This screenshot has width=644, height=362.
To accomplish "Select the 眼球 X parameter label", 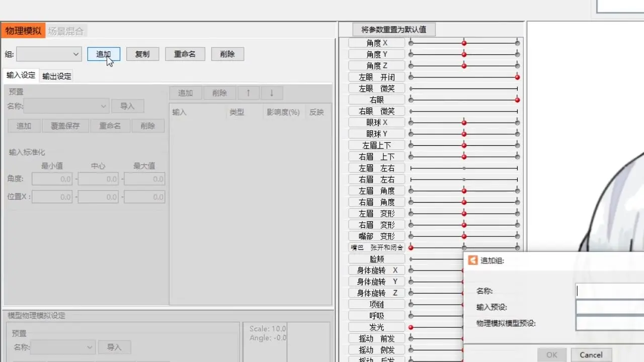I will point(377,123).
